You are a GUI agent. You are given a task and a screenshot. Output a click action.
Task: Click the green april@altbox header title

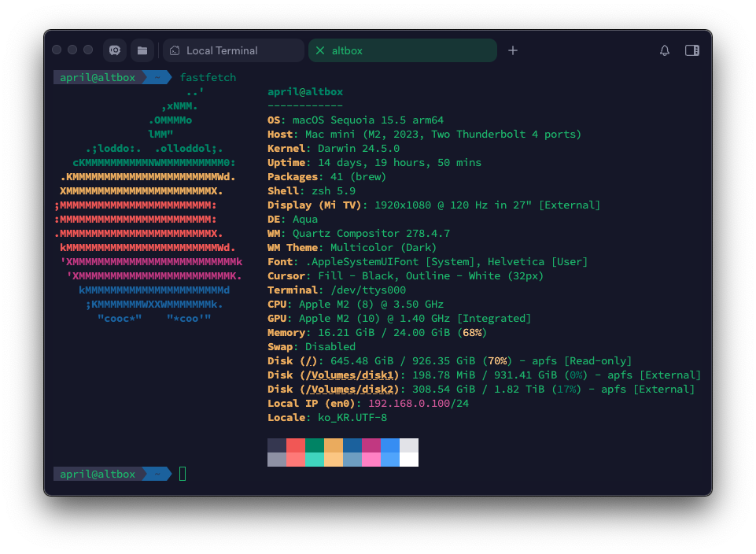(x=305, y=91)
